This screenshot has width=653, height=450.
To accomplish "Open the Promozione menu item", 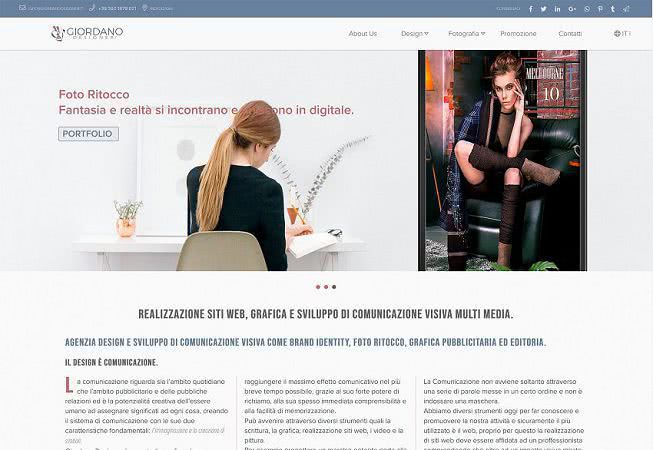I will coord(518,34).
